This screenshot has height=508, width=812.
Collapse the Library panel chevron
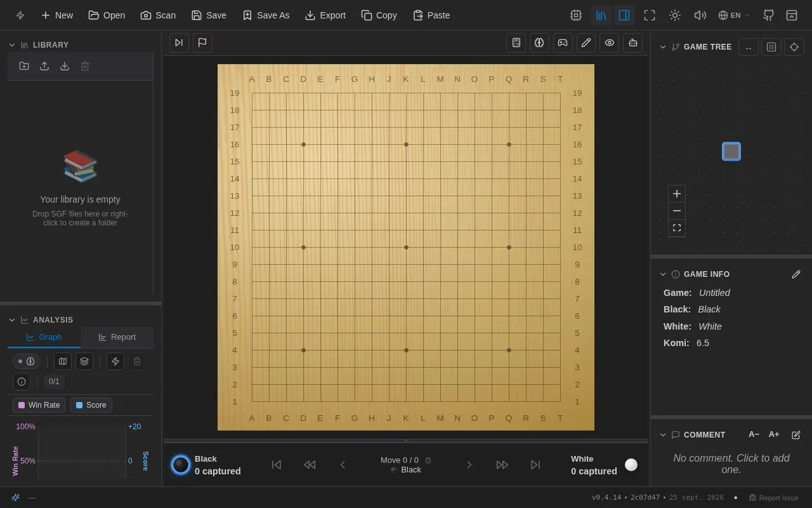[x=12, y=45]
